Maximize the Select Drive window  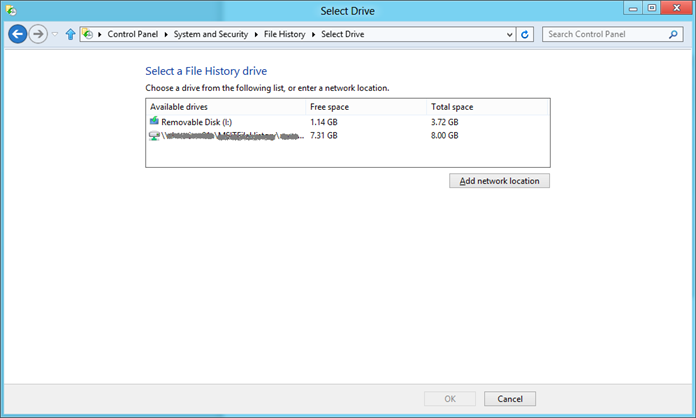(x=652, y=8)
